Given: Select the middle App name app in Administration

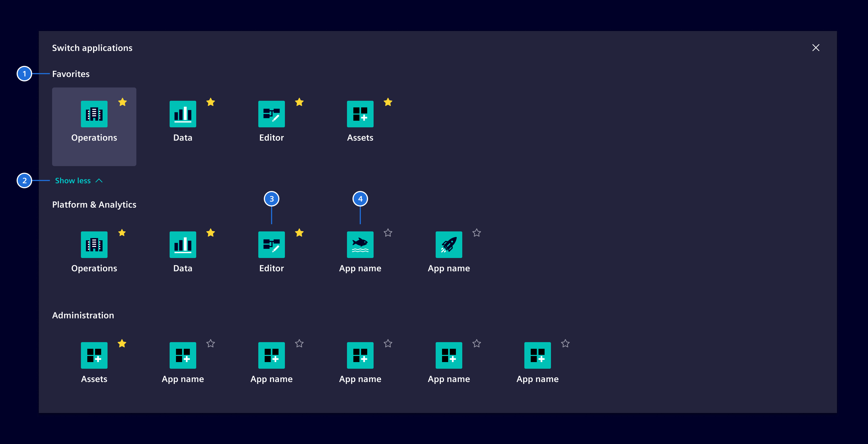Looking at the screenshot, I should [x=360, y=355].
